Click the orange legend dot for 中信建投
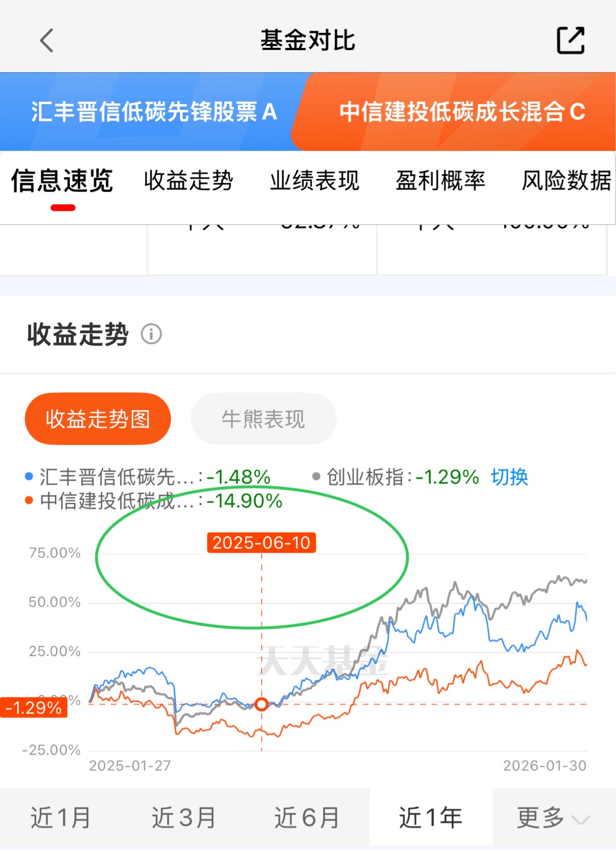 [29, 500]
